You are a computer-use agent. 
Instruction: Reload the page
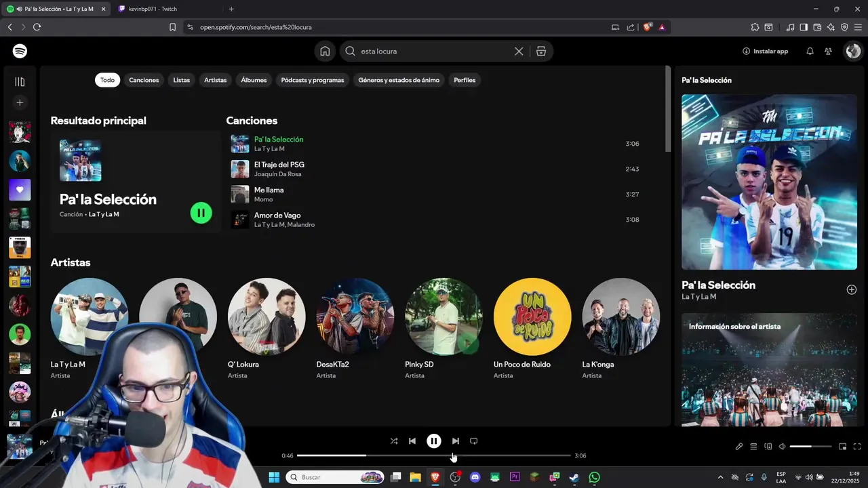(x=37, y=27)
